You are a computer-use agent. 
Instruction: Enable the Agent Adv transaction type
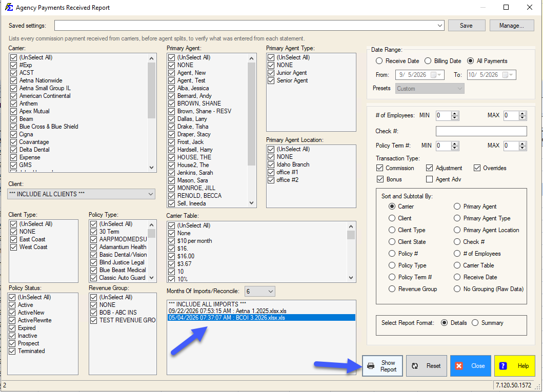429,179
